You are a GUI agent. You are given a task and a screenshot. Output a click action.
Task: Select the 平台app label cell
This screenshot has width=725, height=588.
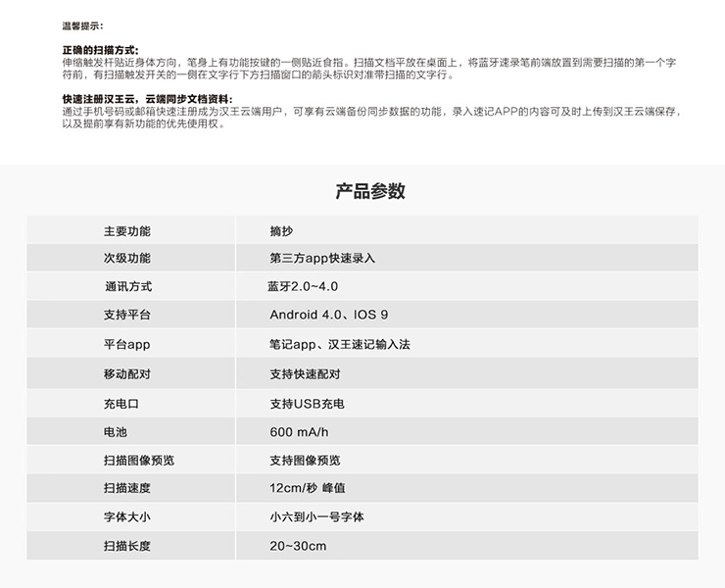point(126,345)
